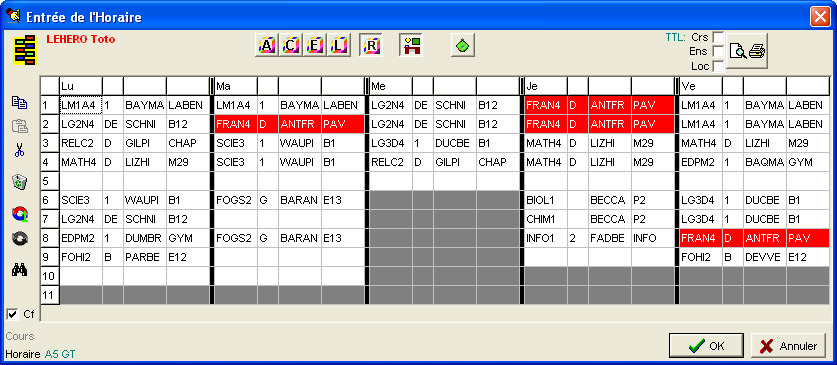Click the print preview and printer button
This screenshot has width=837, height=365.
pos(748,51)
